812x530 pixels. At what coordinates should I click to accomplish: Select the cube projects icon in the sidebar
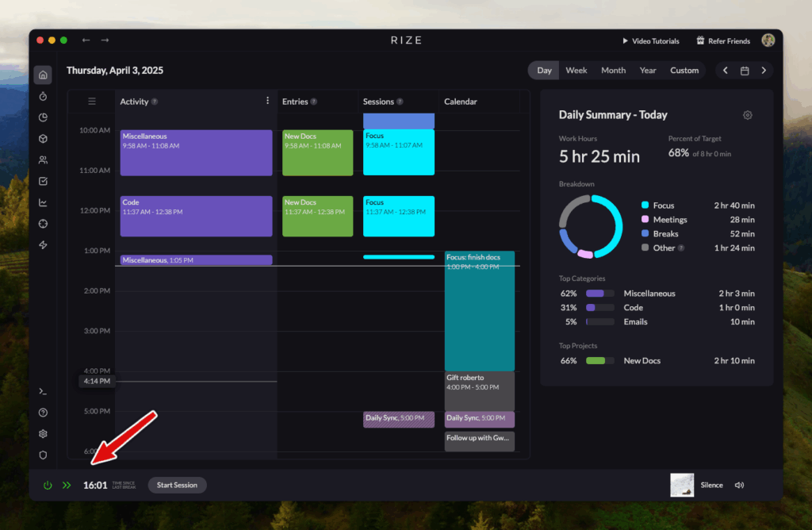click(x=43, y=138)
